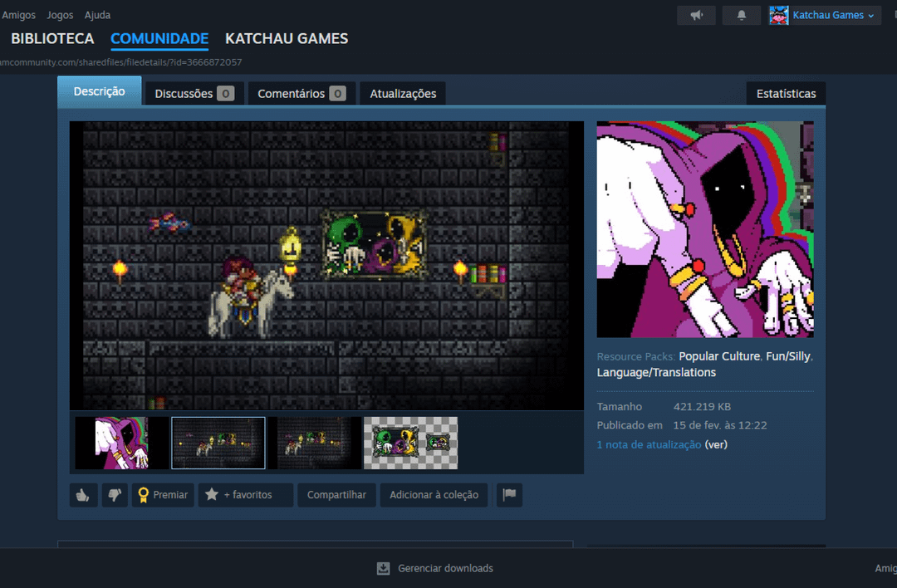Click the Estatísticas button

[x=786, y=94]
